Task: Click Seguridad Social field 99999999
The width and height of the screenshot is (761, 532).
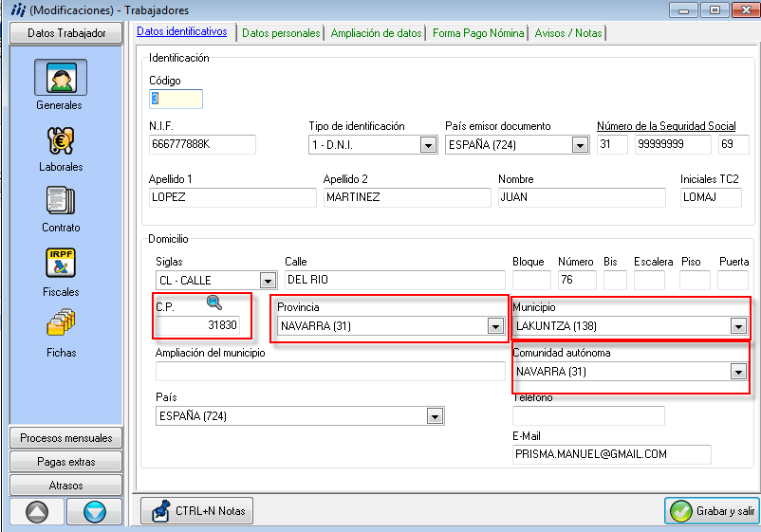Action: (673, 144)
